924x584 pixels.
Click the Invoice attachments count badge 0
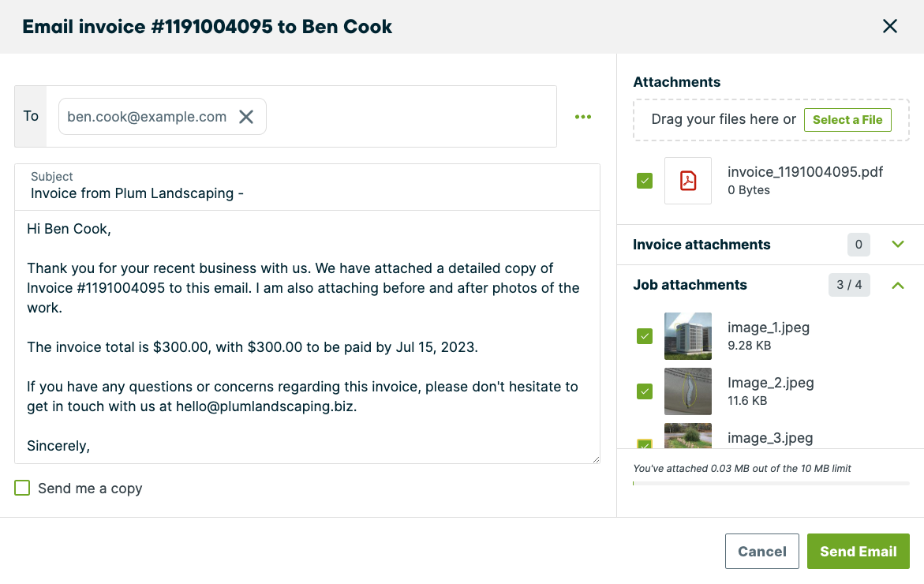[859, 245]
